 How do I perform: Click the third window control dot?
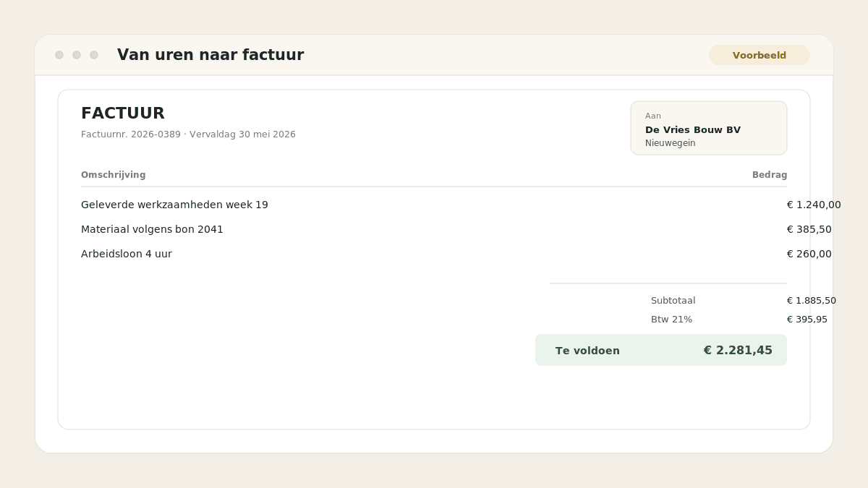tap(94, 55)
